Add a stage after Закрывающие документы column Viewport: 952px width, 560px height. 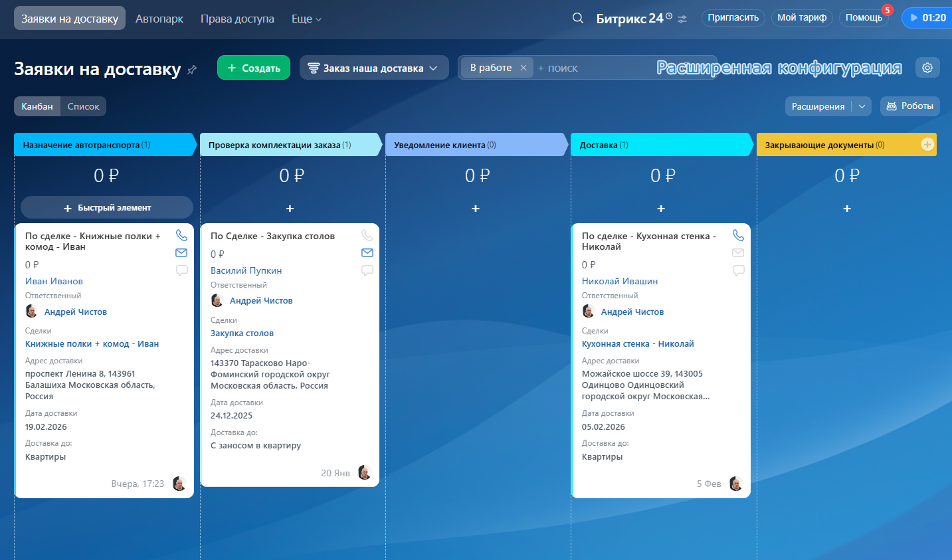tap(927, 144)
